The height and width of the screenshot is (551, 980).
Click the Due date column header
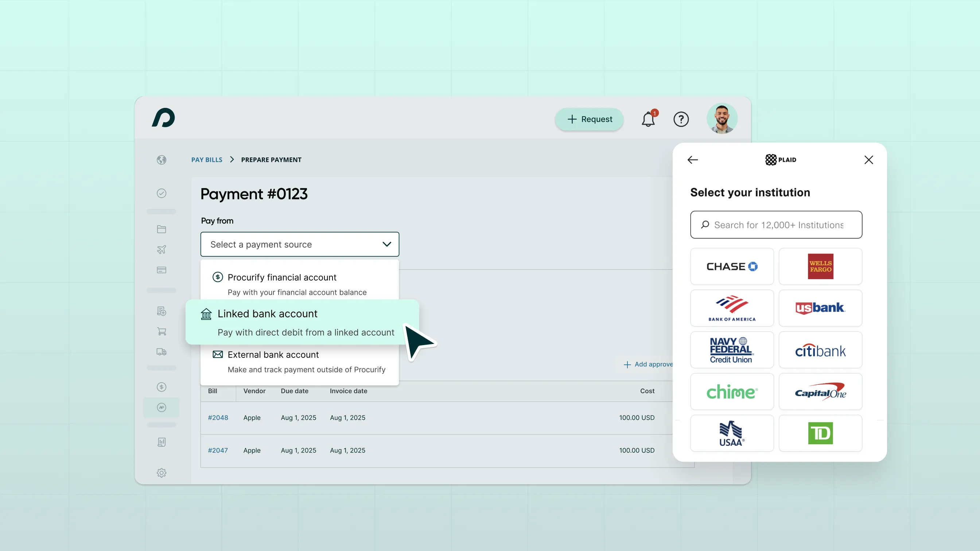[x=295, y=391]
